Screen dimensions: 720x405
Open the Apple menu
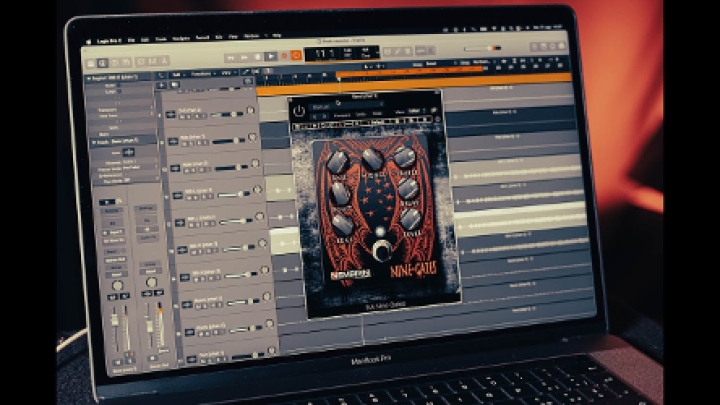89,42
